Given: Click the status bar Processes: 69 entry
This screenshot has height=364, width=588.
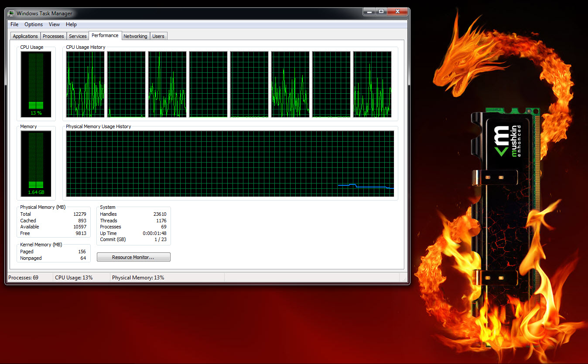Looking at the screenshot, I should pyautogui.click(x=24, y=278).
